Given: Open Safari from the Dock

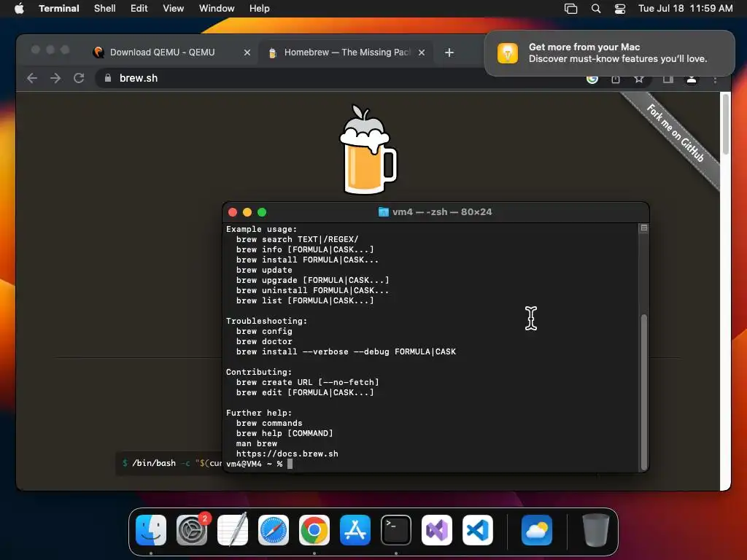Looking at the screenshot, I should coord(274,530).
